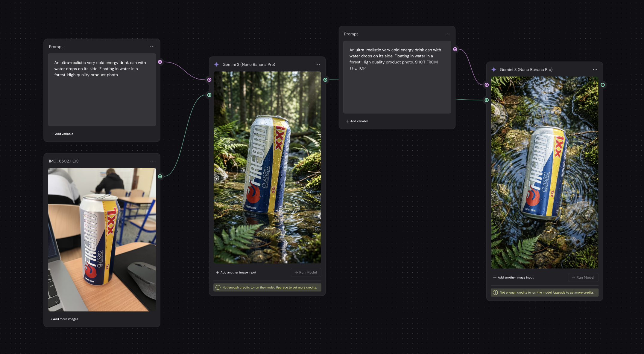
Task: Follow Upgrade link below top-down can image
Action: coord(574,293)
